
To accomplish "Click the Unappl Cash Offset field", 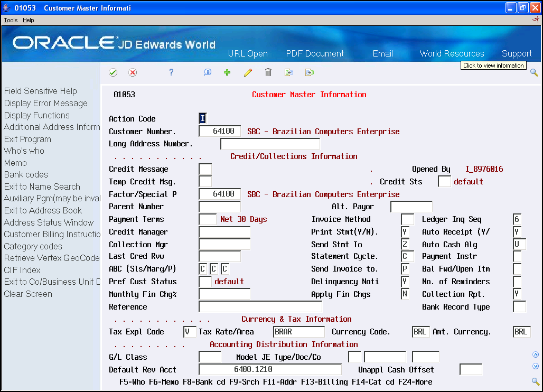I will pos(471,369).
